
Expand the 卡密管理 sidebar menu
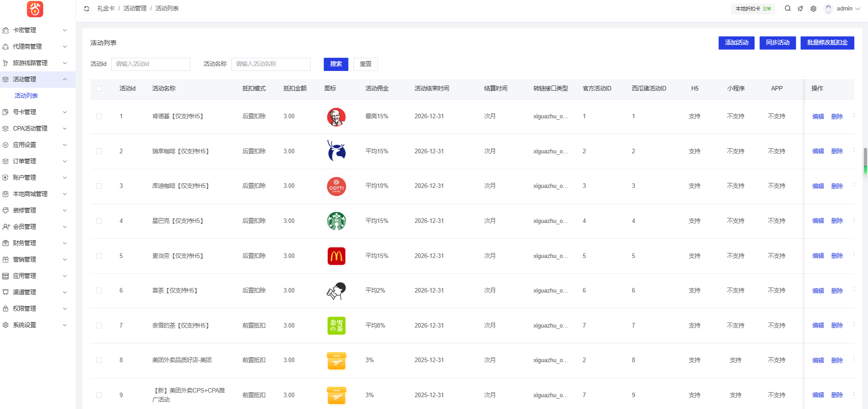coord(35,30)
